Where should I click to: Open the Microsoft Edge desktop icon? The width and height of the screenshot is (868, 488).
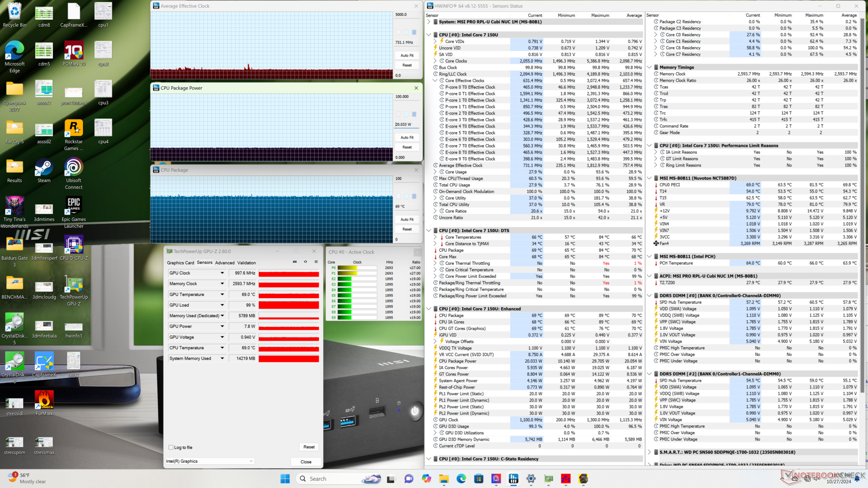click(14, 57)
